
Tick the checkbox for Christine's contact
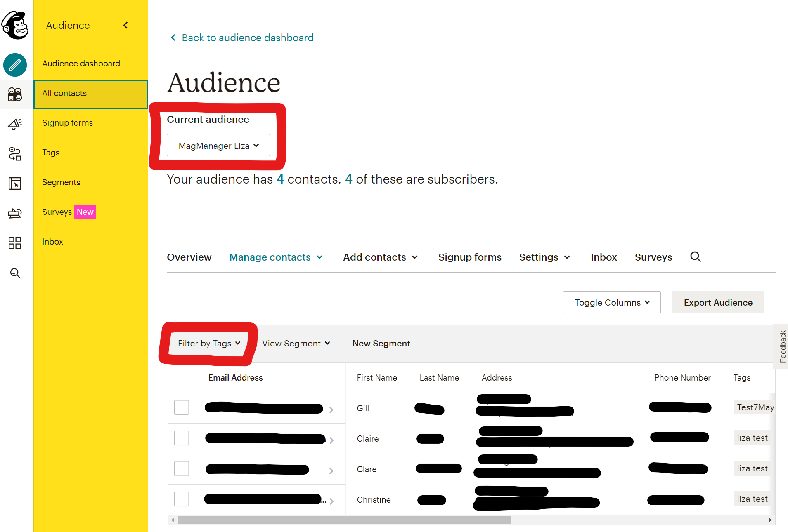(182, 499)
